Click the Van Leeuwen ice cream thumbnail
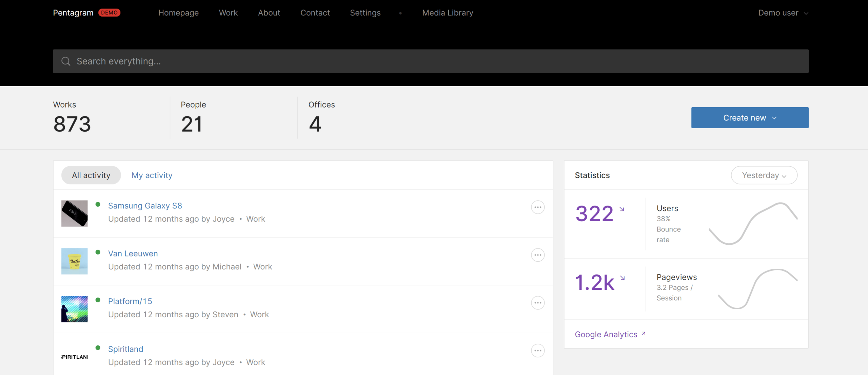The height and width of the screenshot is (375, 868). (x=75, y=261)
